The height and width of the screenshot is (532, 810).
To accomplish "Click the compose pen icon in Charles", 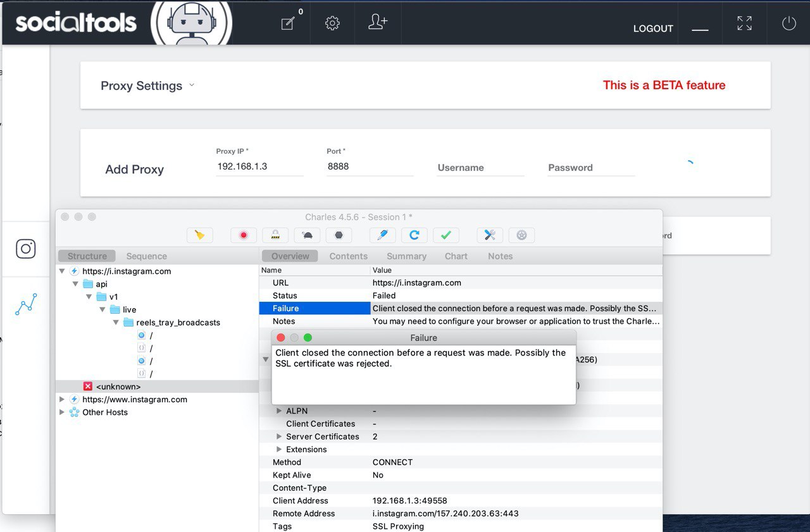I will [x=382, y=235].
